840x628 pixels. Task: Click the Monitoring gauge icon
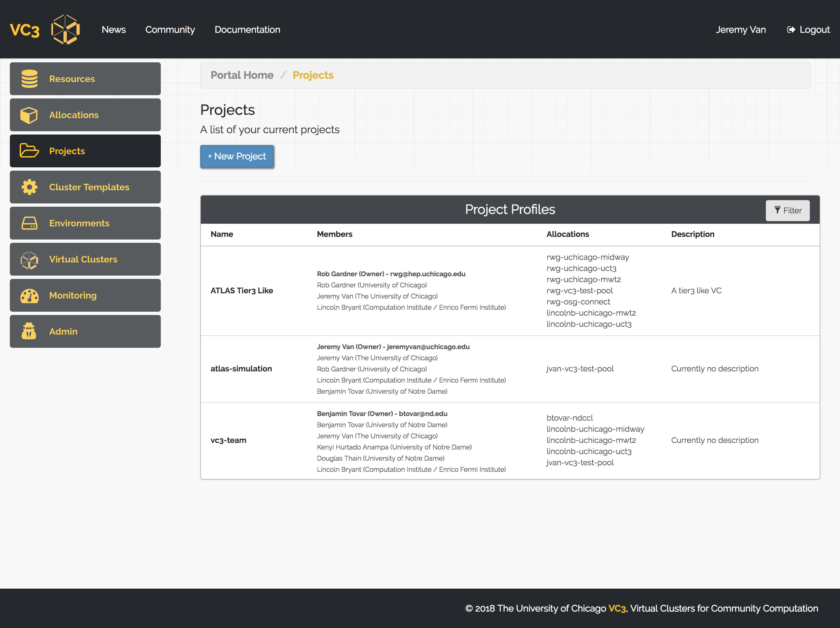pos(29,296)
